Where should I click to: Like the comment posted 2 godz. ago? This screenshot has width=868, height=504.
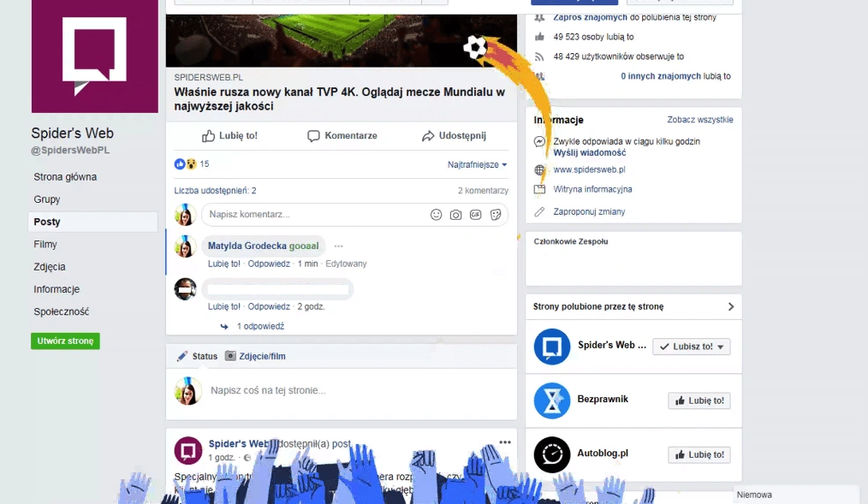point(224,306)
